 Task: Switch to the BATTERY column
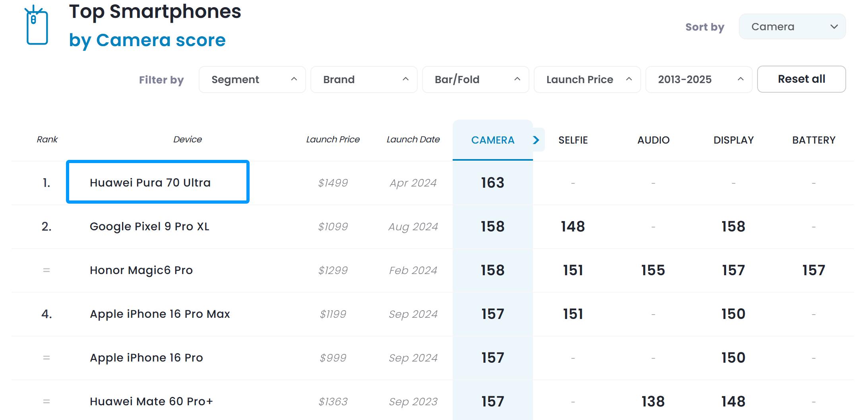(814, 140)
